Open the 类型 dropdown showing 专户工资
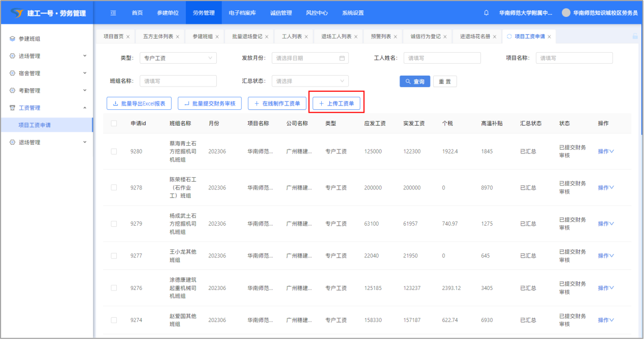 tap(178, 58)
